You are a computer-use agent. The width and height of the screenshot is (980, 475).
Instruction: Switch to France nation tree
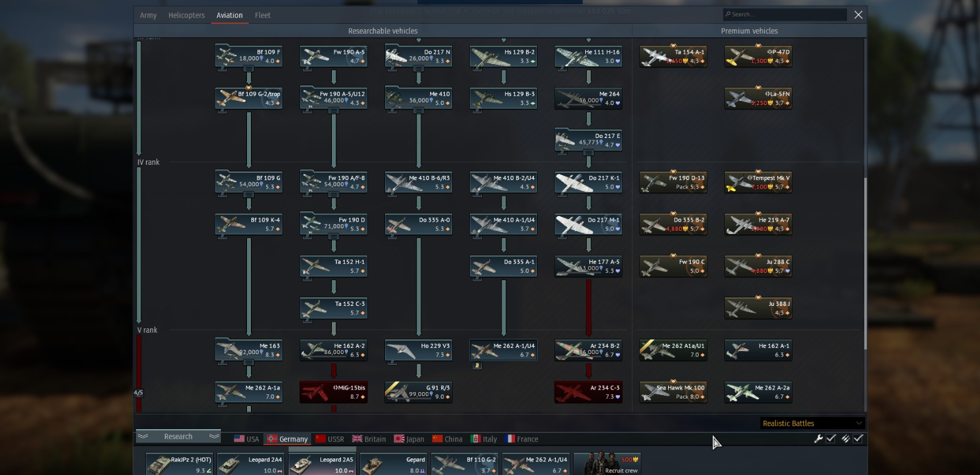[522, 439]
